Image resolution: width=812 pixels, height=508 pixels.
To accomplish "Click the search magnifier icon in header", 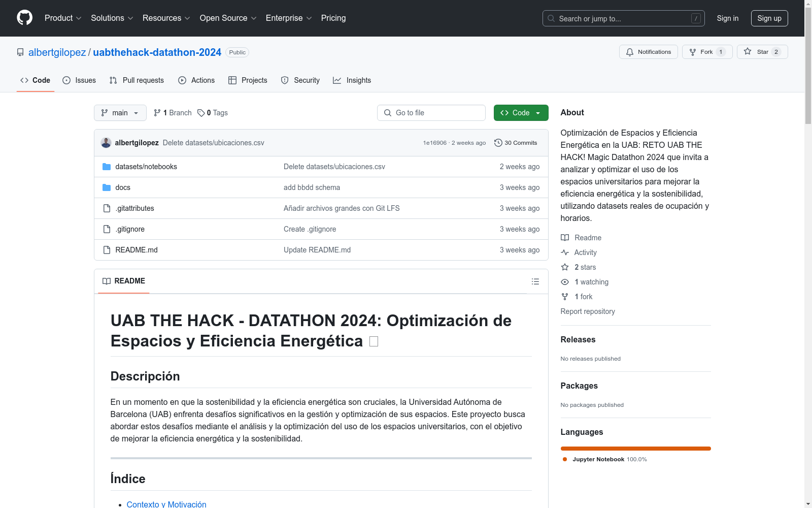I will (551, 18).
